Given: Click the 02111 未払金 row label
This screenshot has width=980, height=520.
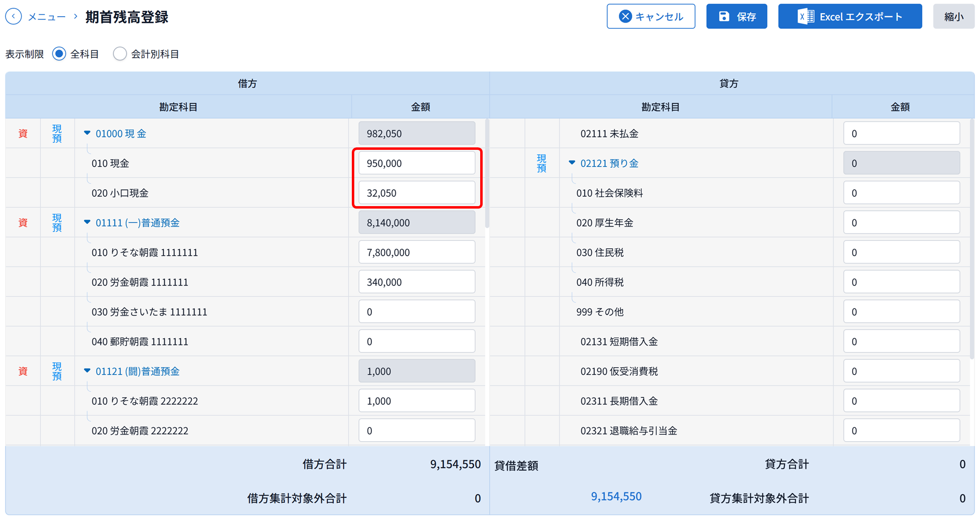Looking at the screenshot, I should 609,134.
